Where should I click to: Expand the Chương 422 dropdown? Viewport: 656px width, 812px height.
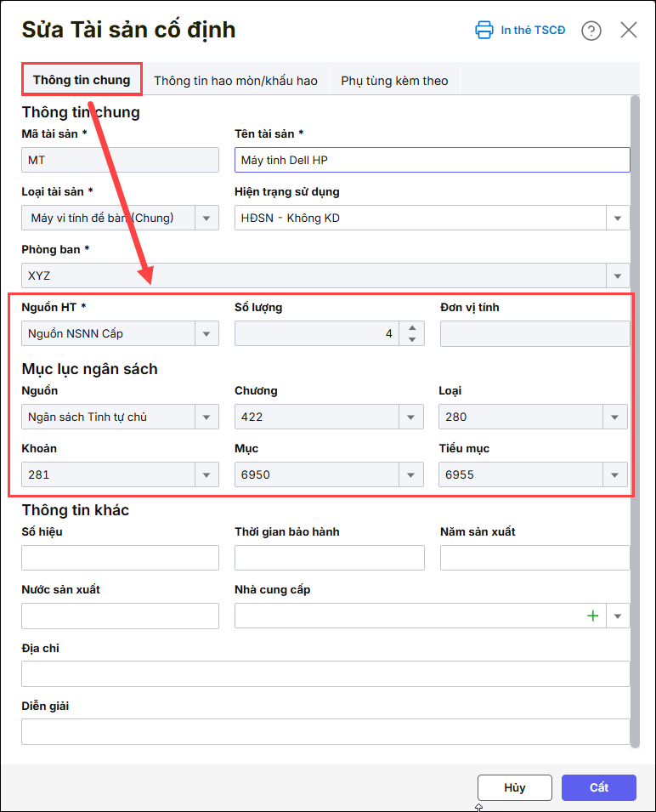(x=411, y=417)
